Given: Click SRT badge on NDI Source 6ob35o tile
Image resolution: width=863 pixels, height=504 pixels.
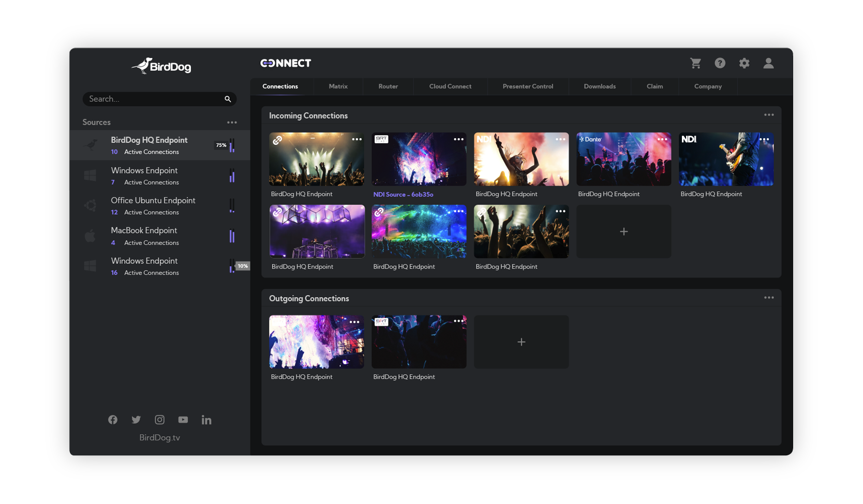Looking at the screenshot, I should (381, 139).
